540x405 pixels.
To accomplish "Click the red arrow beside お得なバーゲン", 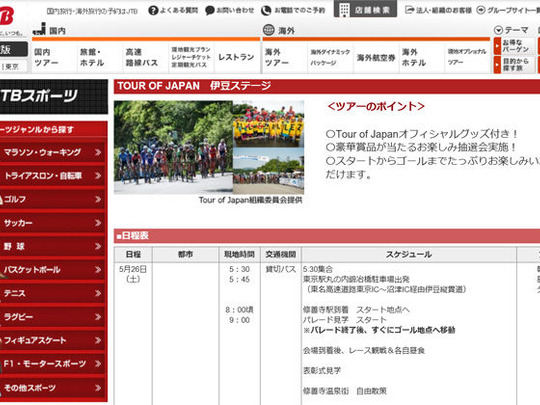I will [497, 46].
